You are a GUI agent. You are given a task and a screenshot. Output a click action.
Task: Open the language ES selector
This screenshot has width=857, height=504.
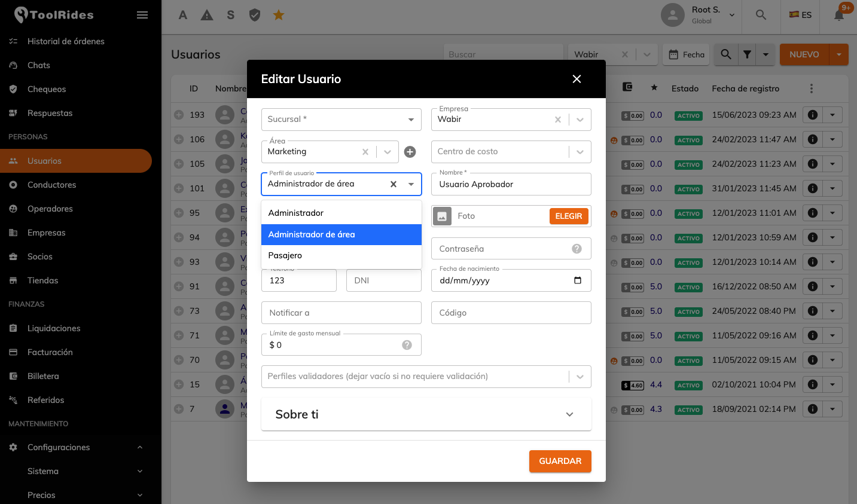tap(800, 15)
